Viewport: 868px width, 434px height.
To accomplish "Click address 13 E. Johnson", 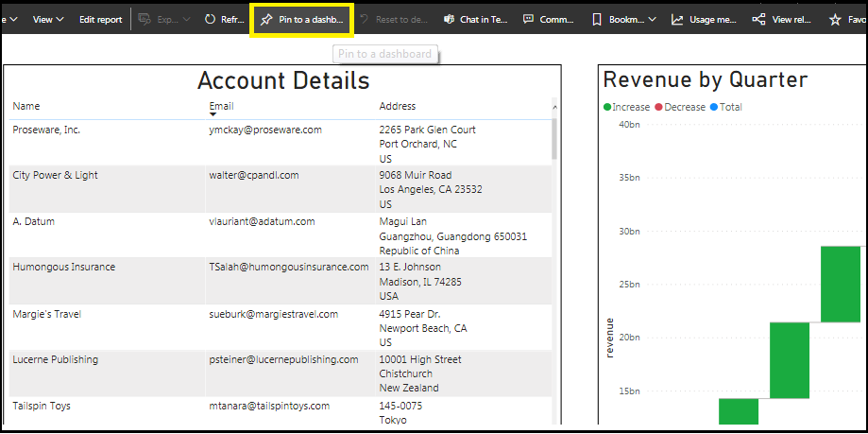I will (410, 268).
